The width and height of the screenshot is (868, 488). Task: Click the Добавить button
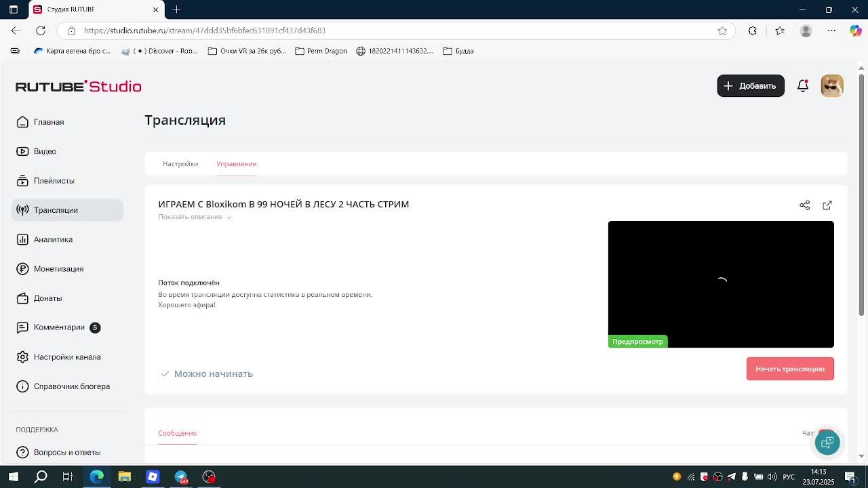point(751,86)
